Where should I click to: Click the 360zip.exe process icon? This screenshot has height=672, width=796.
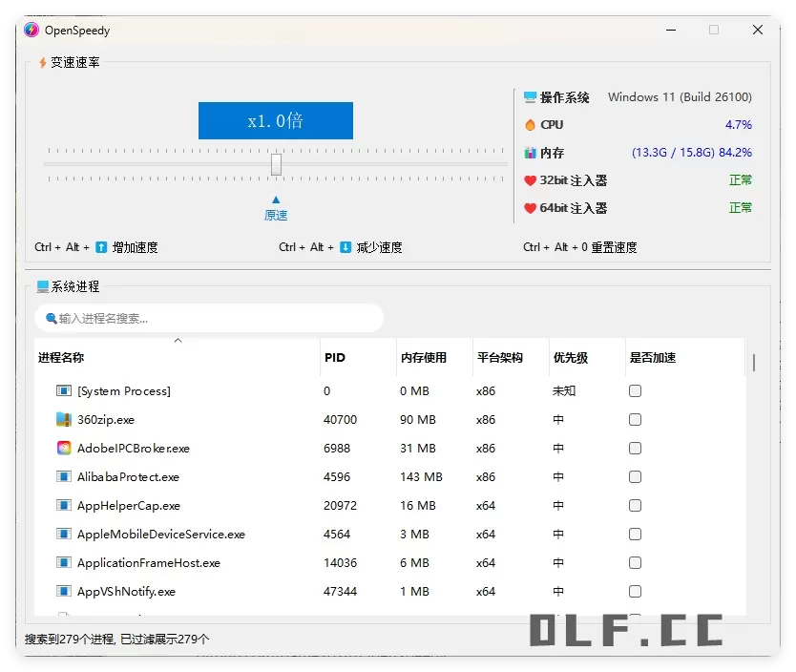[66, 419]
